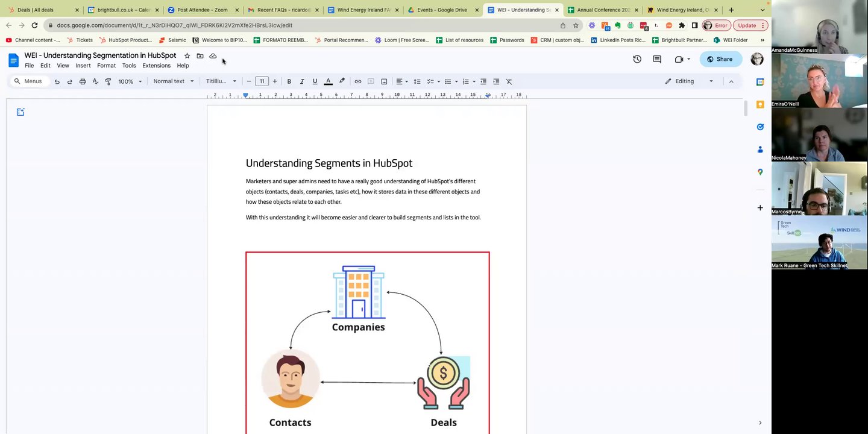This screenshot has height=434, width=868.
Task: Open line and paragraph spacing options
Action: [x=417, y=81]
